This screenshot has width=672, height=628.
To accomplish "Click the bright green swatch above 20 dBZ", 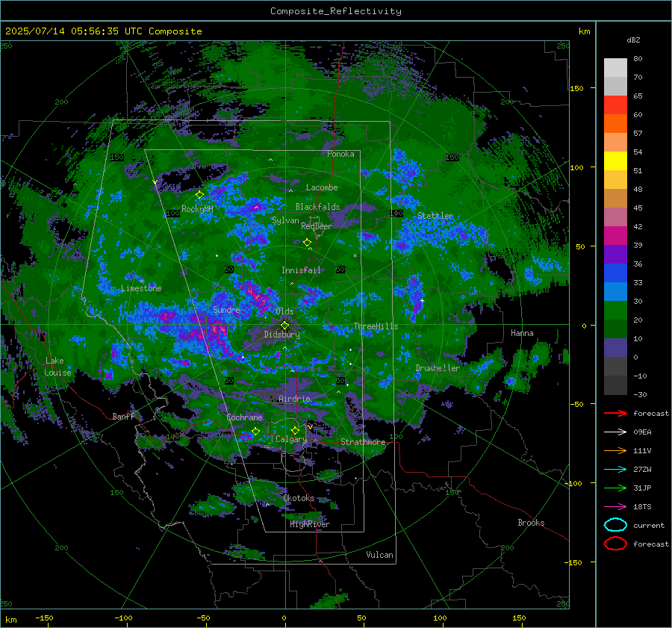I will pos(615,311).
